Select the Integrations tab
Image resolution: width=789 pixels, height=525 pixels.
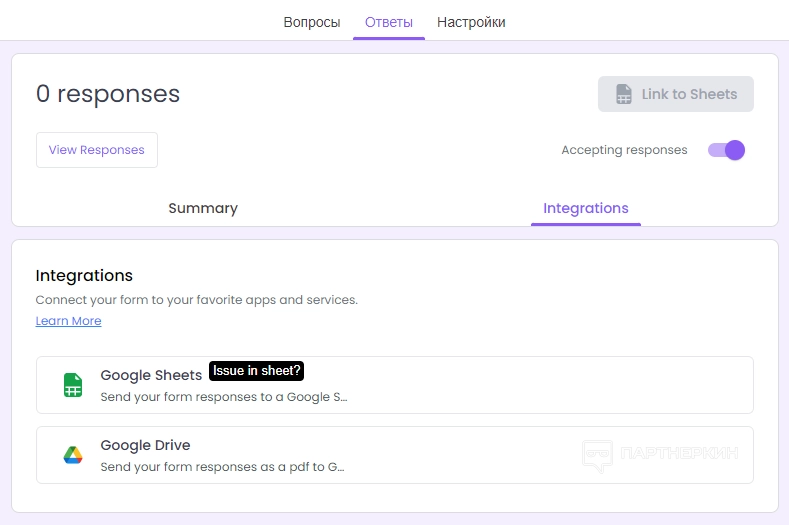pos(586,208)
